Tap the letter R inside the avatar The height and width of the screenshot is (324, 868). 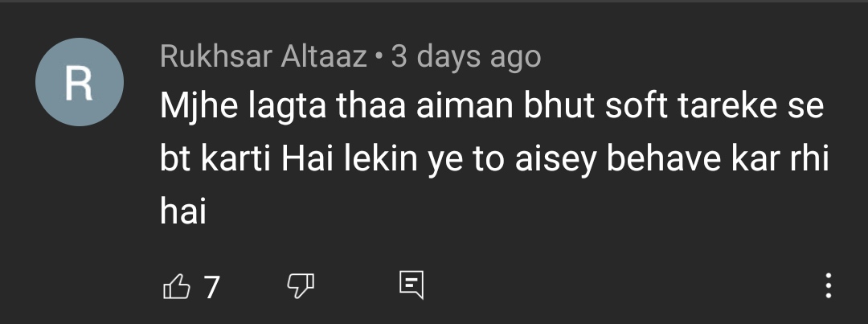click(x=79, y=83)
